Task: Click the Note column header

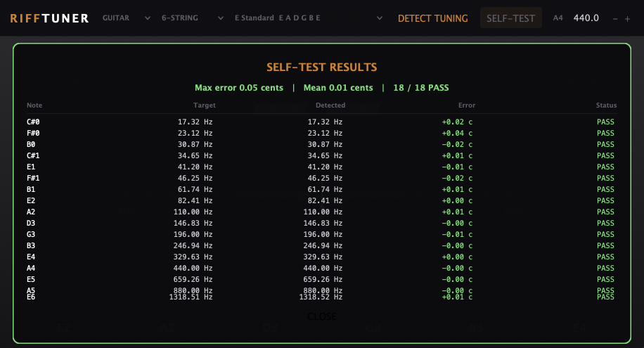Action: pos(34,105)
